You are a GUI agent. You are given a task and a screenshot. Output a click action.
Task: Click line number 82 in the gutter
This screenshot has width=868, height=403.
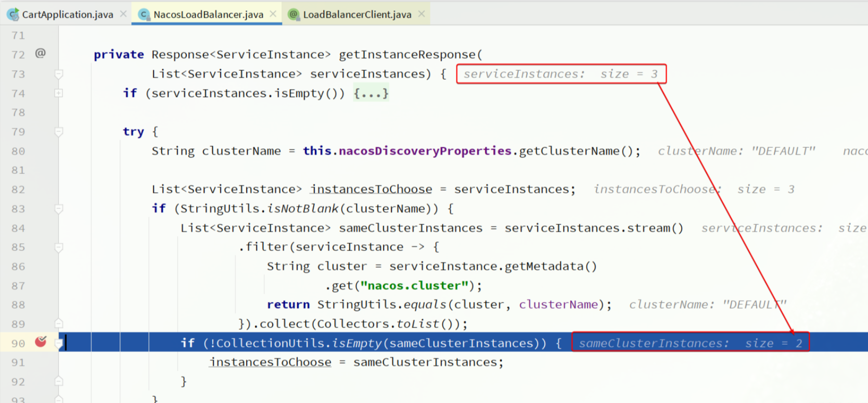pos(18,190)
